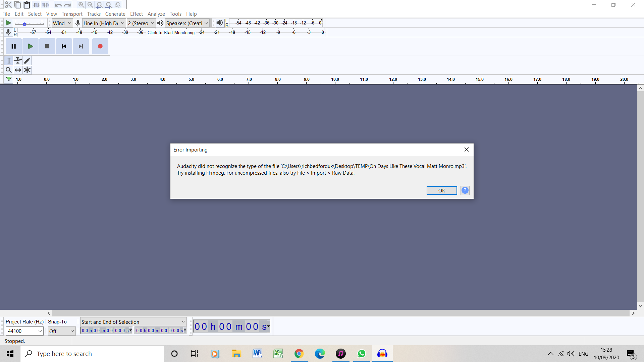Dismiss the Error Importing dialog with OK
The image size is (644, 362).
click(442, 190)
